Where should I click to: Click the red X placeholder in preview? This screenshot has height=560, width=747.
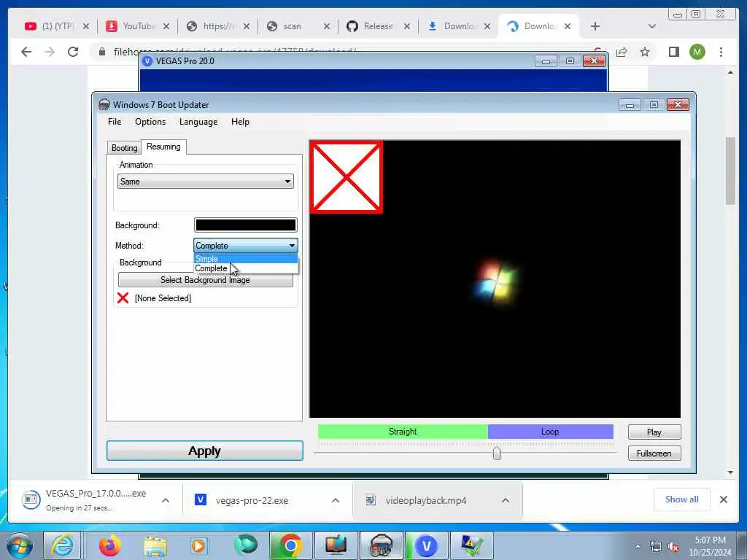347,176
